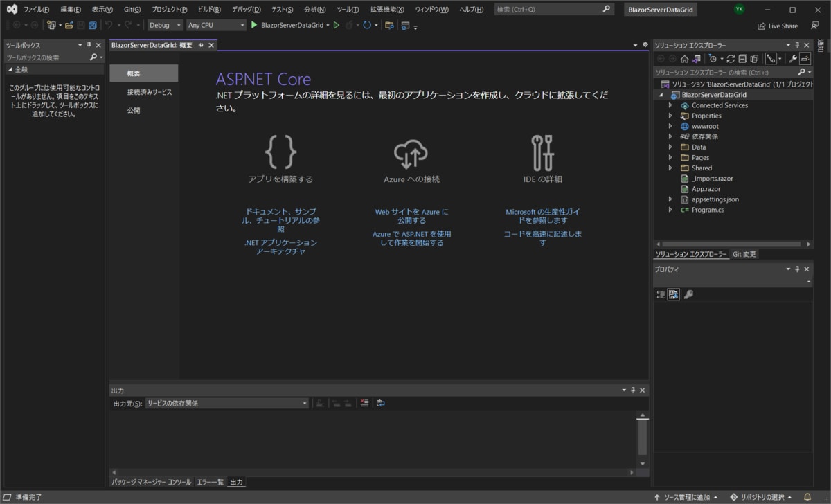Screen dimensions: 831x504
Task: Pin the Toolbox panel
Action: coord(89,45)
